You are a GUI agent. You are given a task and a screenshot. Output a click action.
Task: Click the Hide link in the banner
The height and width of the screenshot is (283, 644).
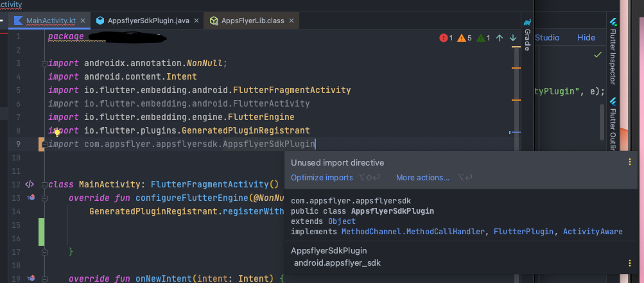point(586,37)
